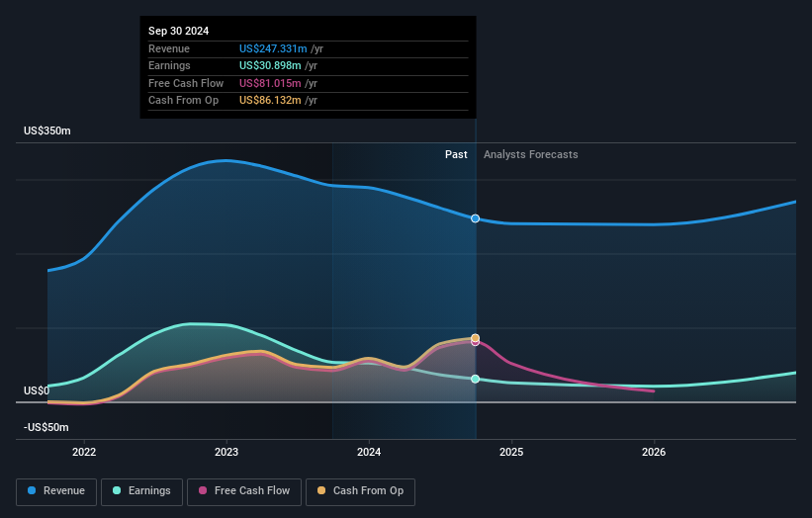Click the 2023 x-axis label
The width and height of the screenshot is (812, 518).
click(x=226, y=452)
